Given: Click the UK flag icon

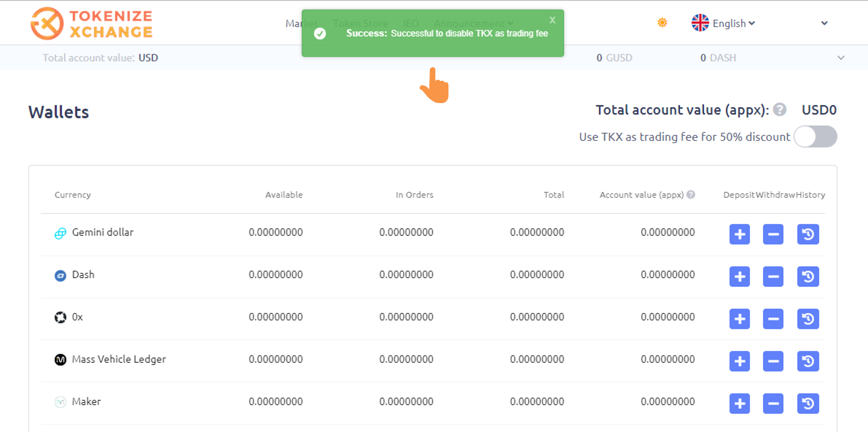Looking at the screenshot, I should 700,23.
